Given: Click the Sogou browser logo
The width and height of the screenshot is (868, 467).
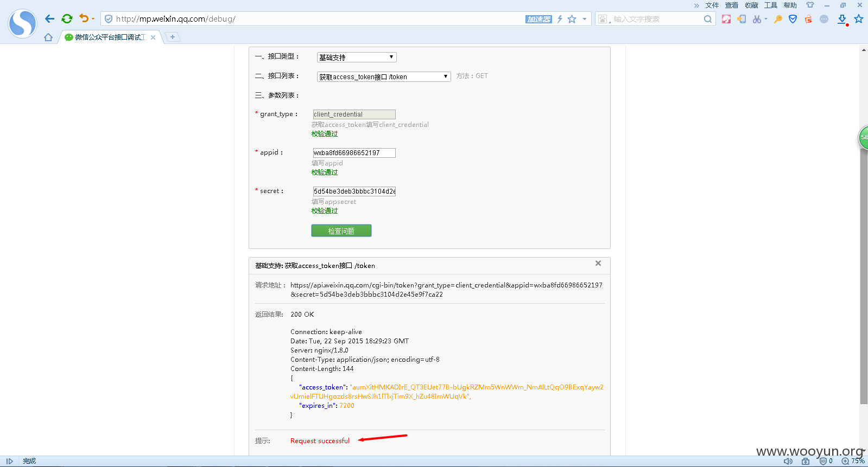Looking at the screenshot, I should point(22,23).
